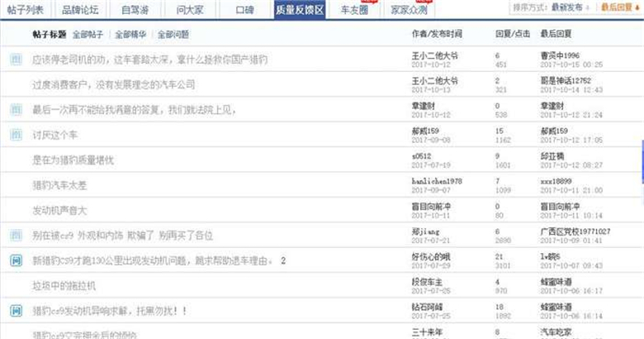Open last replier 曹贤中1996
This screenshot has width=644, height=339.
tap(560, 55)
